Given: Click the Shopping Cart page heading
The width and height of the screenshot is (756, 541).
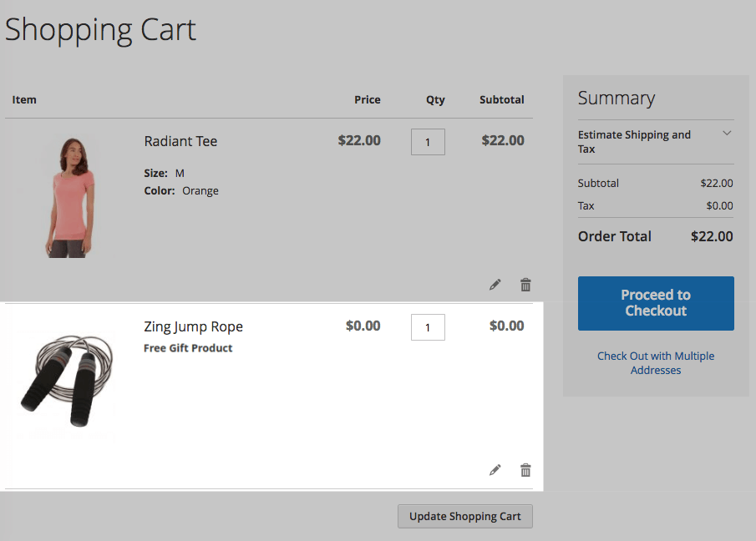Looking at the screenshot, I should click(100, 30).
